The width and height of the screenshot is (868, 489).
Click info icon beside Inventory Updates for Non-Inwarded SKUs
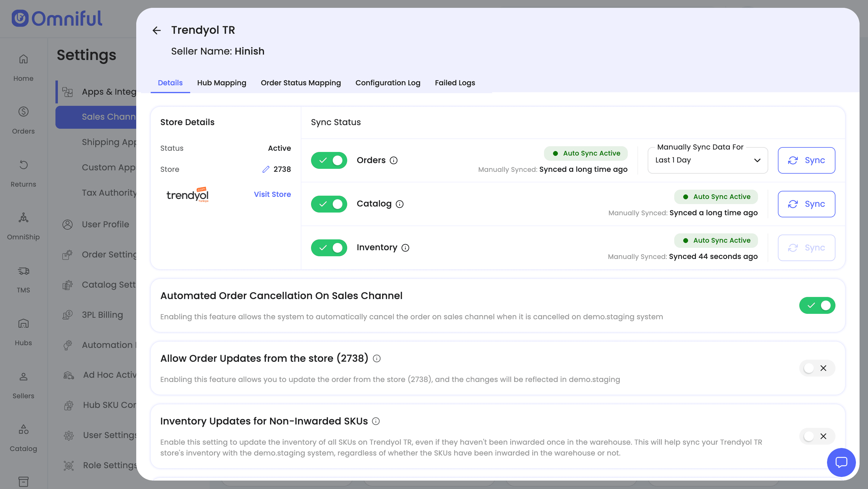pyautogui.click(x=376, y=421)
